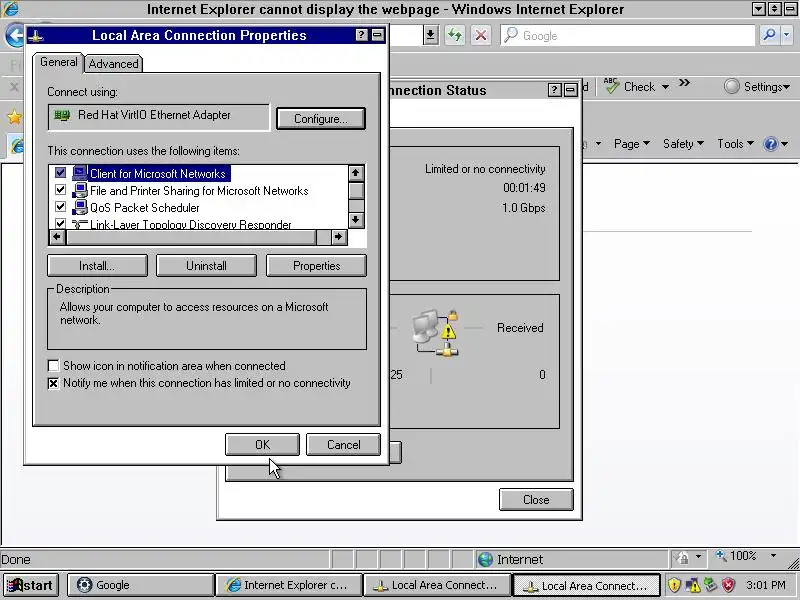Uncheck QoS Packet Scheduler checkbox
This screenshot has height=600, width=800.
60,207
